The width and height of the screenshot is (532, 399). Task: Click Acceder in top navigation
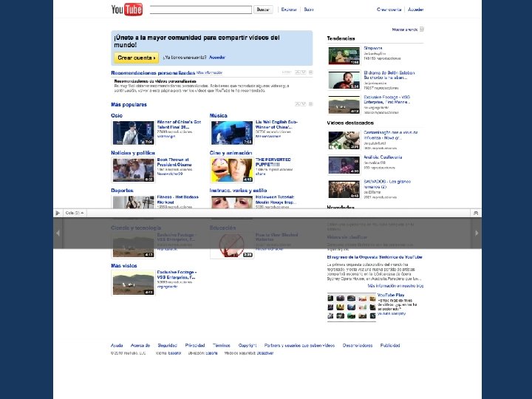point(415,10)
